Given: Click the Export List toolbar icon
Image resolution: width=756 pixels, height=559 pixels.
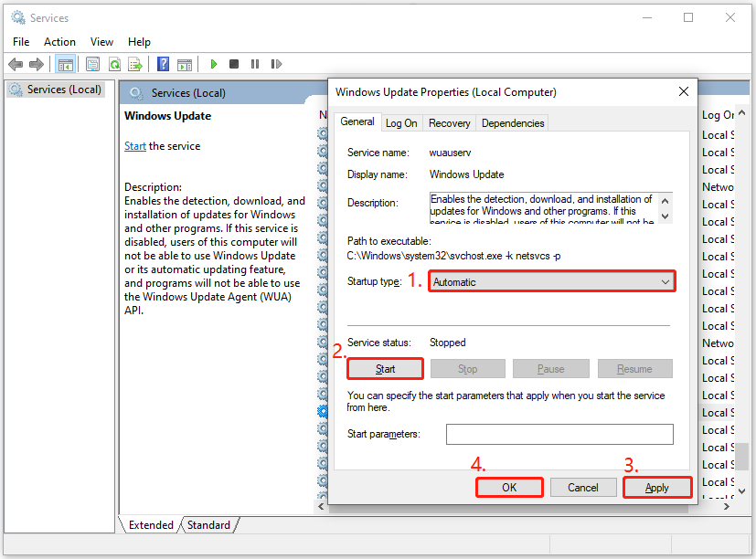Looking at the screenshot, I should [135, 64].
